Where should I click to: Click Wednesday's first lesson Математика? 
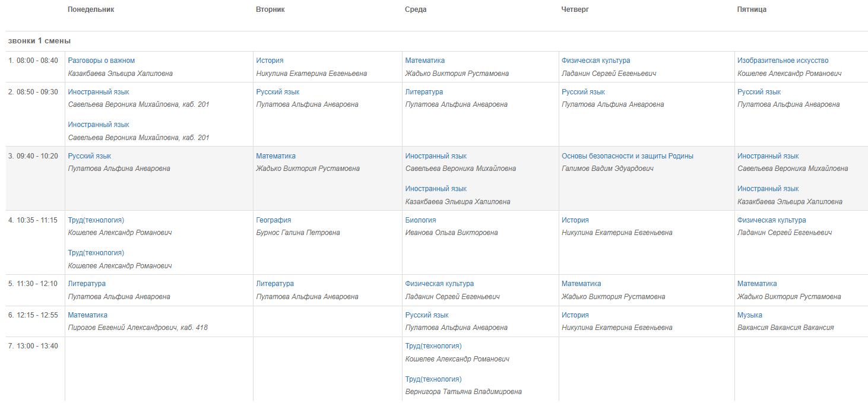pos(425,61)
